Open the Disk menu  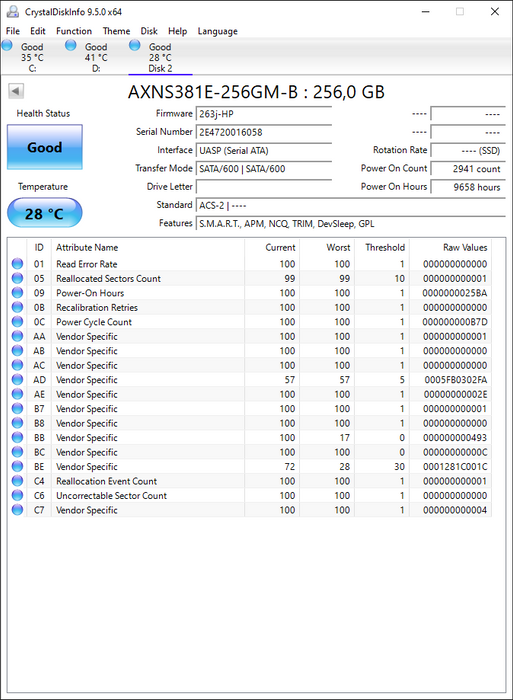tap(149, 31)
